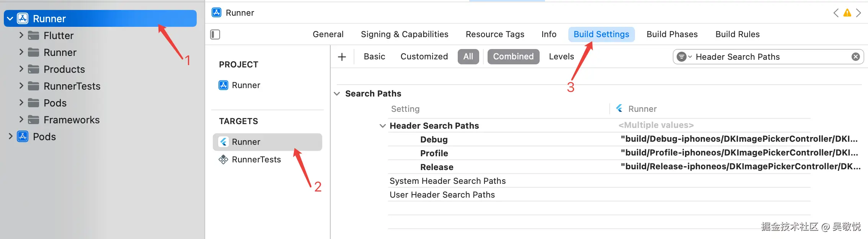Select the RunnerTests target icon

223,159
